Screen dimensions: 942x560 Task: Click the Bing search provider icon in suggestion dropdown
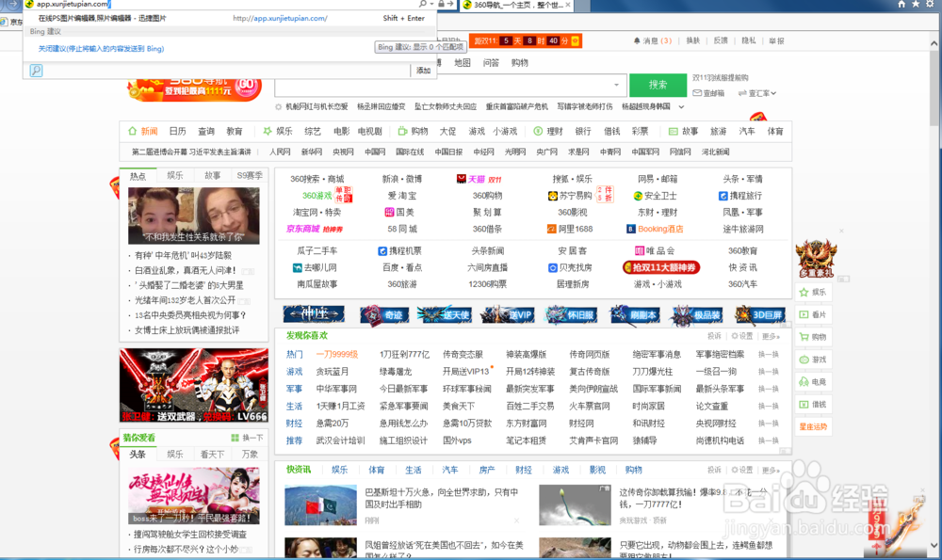36,71
